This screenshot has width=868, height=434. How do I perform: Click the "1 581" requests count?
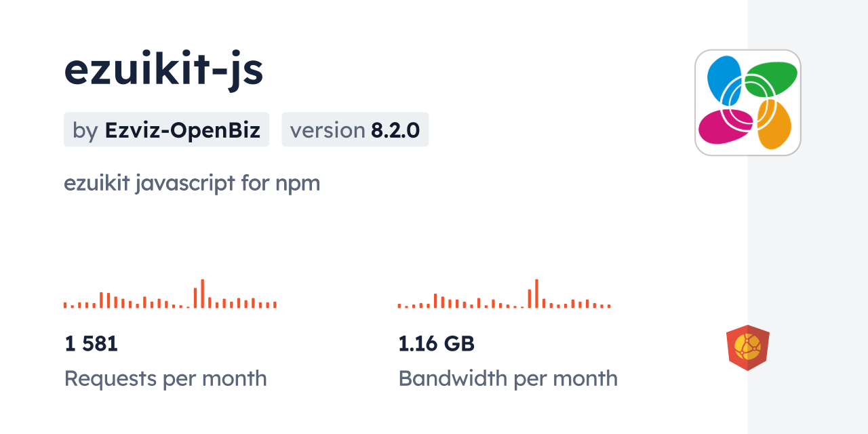click(92, 344)
